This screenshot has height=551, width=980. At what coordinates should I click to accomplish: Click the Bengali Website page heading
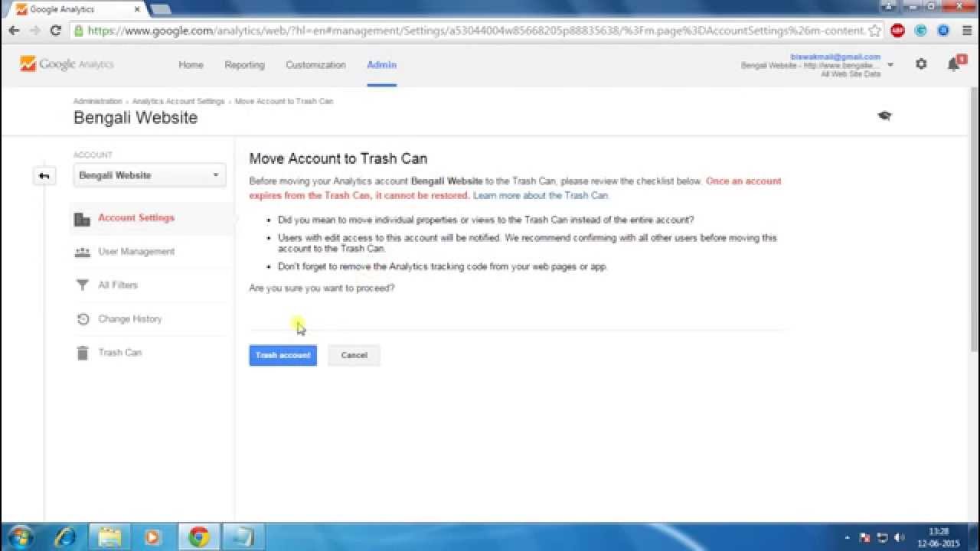tap(136, 118)
